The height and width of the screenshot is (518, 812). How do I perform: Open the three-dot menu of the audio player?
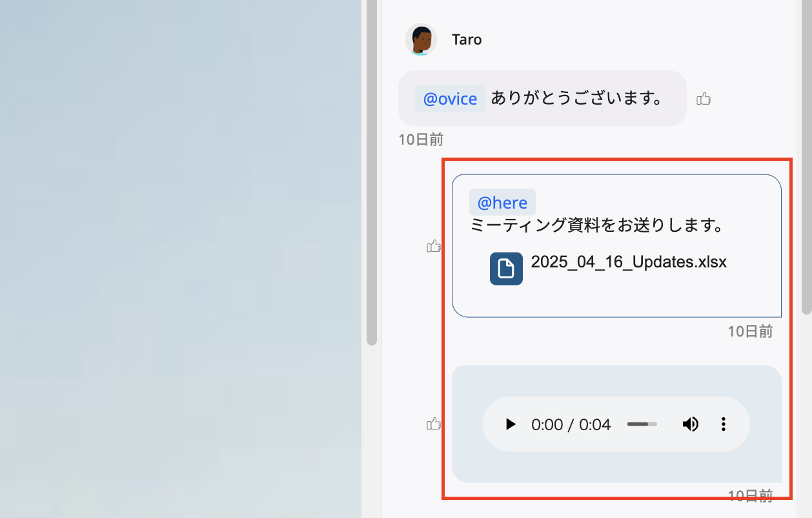click(x=724, y=424)
